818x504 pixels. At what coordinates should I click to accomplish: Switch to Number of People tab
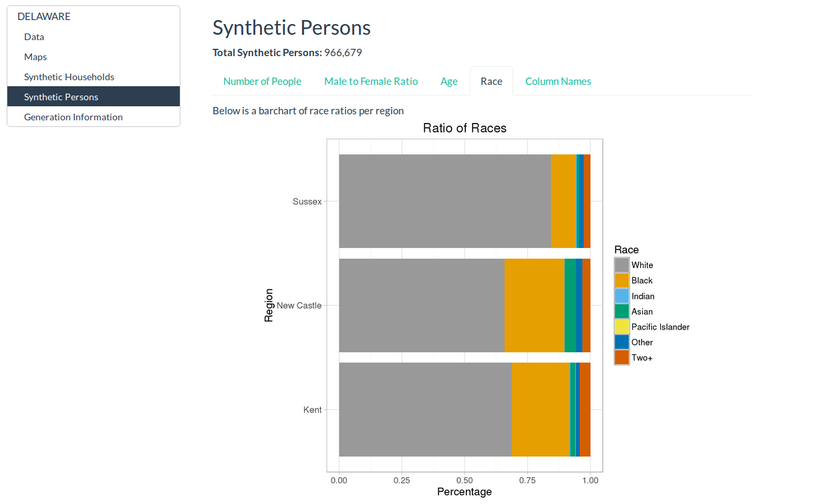click(x=262, y=82)
